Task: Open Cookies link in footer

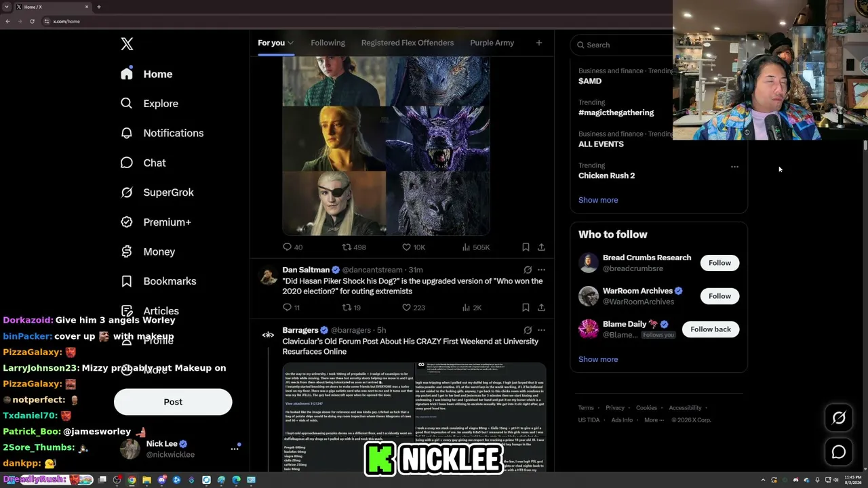Action: pyautogui.click(x=646, y=408)
